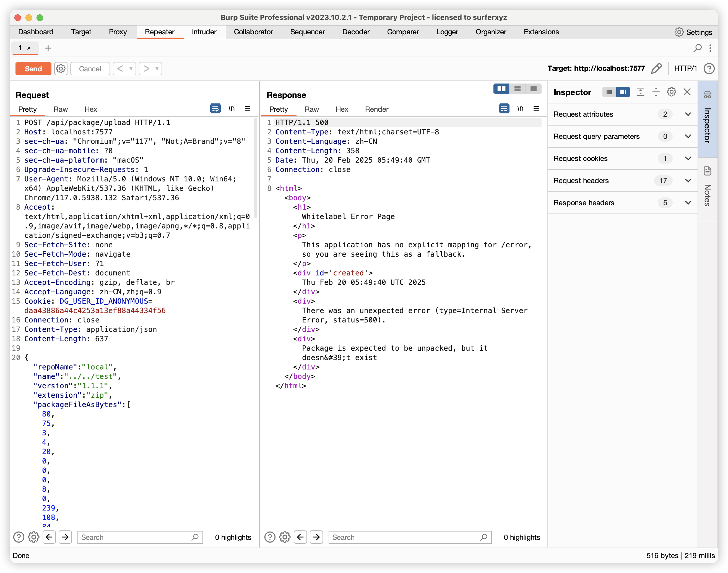Go to previous Request search match
Screen dimensions: 728x573
click(x=49, y=537)
